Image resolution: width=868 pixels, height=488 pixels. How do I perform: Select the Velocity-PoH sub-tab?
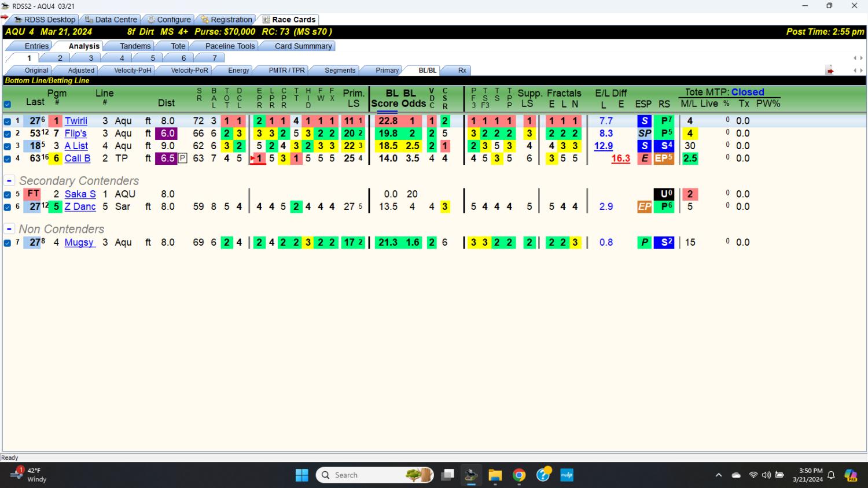click(133, 71)
